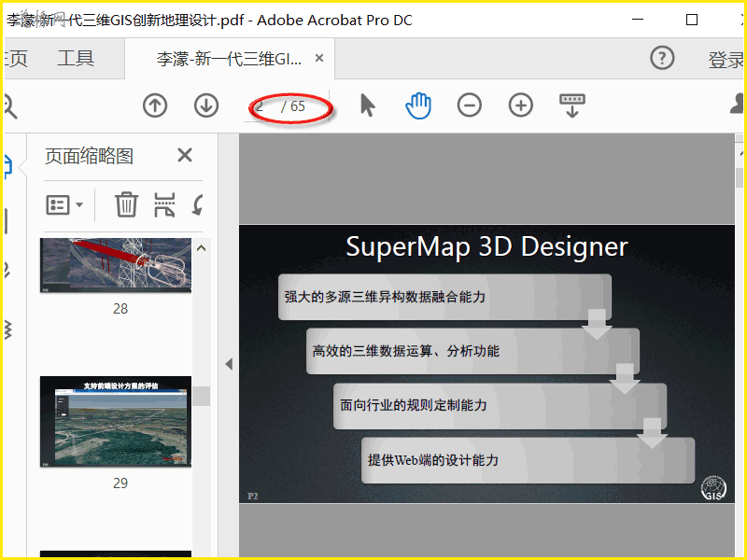Click the share/user icon in the toolbar
The image size is (747, 560).
(738, 104)
